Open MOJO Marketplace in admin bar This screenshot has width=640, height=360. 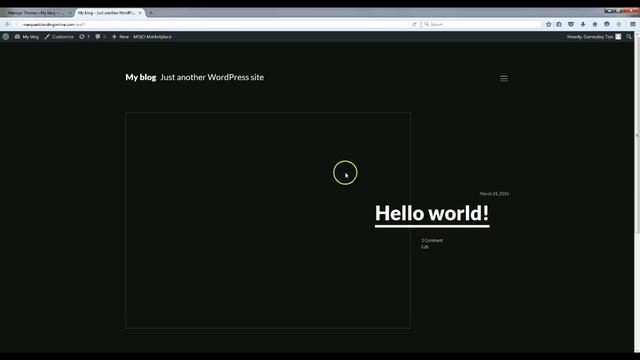tap(152, 37)
